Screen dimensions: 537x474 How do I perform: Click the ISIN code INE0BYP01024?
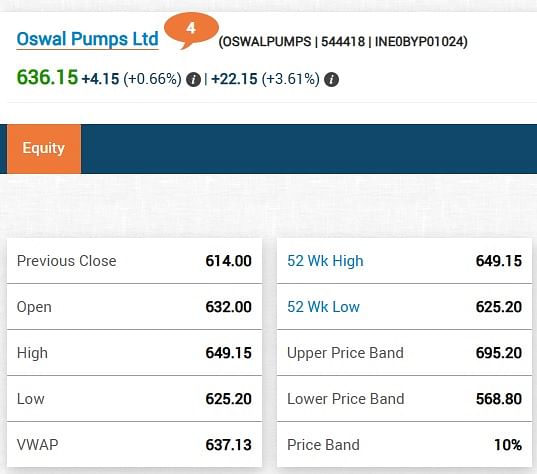click(x=420, y=42)
